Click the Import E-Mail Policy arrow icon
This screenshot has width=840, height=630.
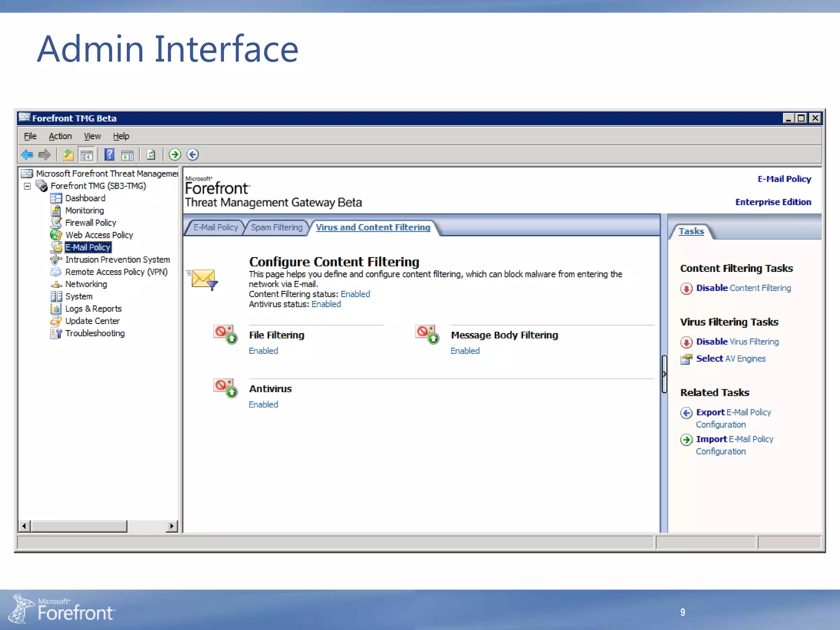[686, 440]
